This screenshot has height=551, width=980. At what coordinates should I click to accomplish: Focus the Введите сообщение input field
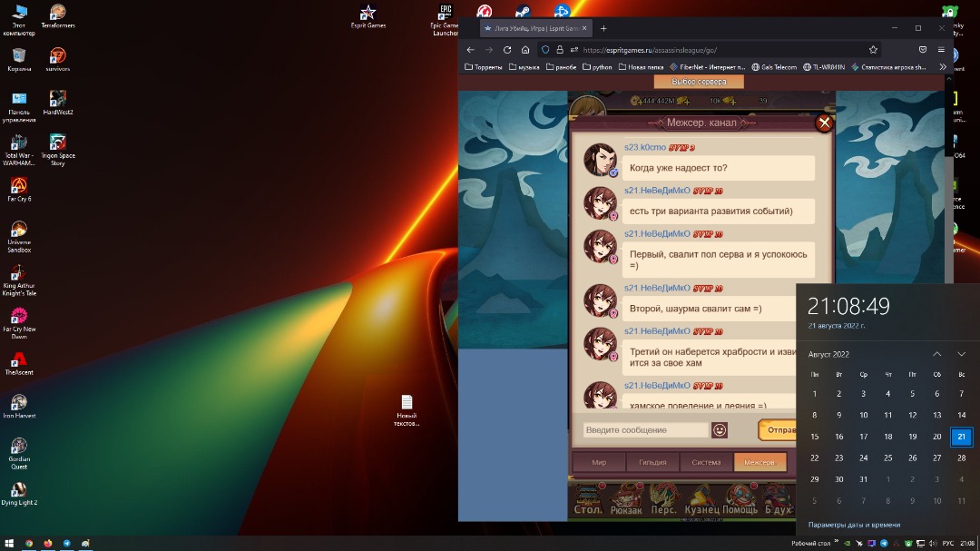coord(646,429)
